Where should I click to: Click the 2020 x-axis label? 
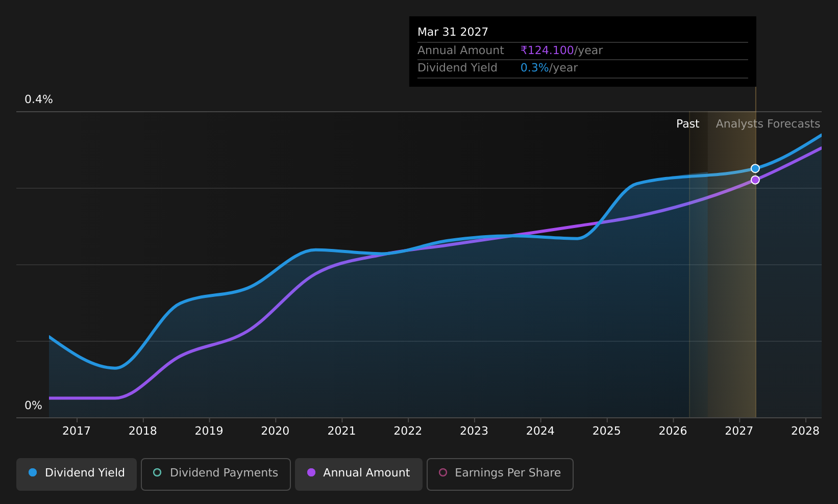(276, 431)
